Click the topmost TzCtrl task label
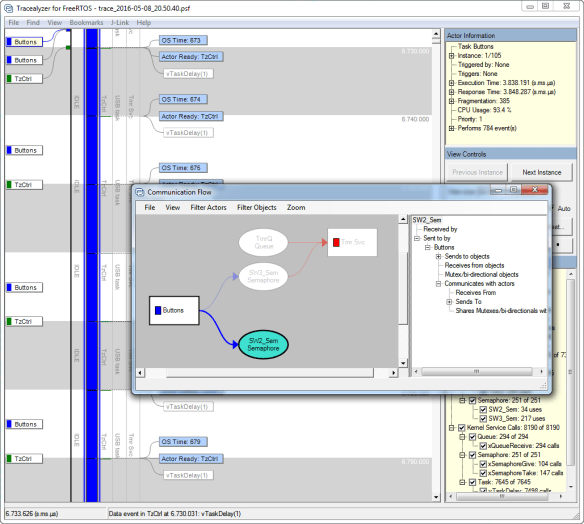Screen dimensions: 584x524 [x=24, y=79]
